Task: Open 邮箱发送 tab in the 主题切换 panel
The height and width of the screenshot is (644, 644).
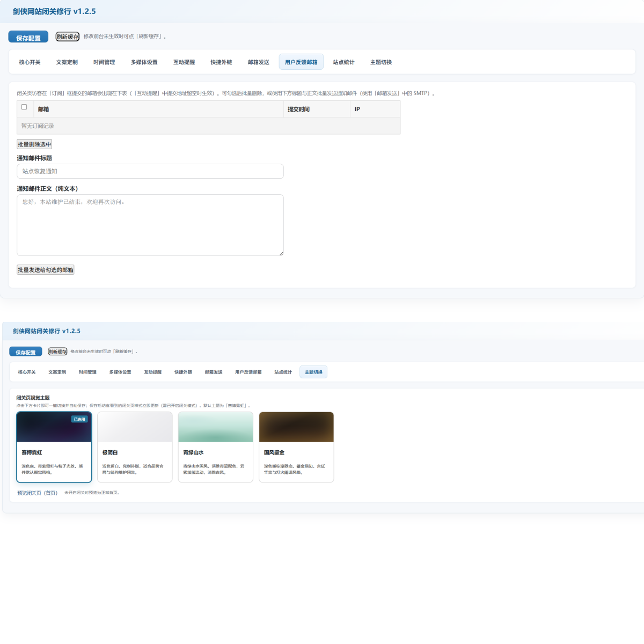Action: [x=214, y=372]
